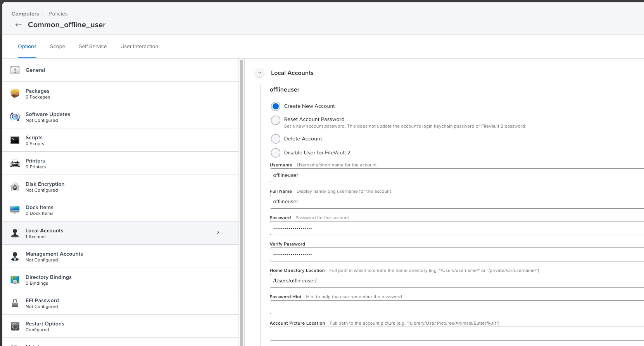Screen dimensions: 644x346
Task: Click the Restart Options icon
Action: [15, 326]
